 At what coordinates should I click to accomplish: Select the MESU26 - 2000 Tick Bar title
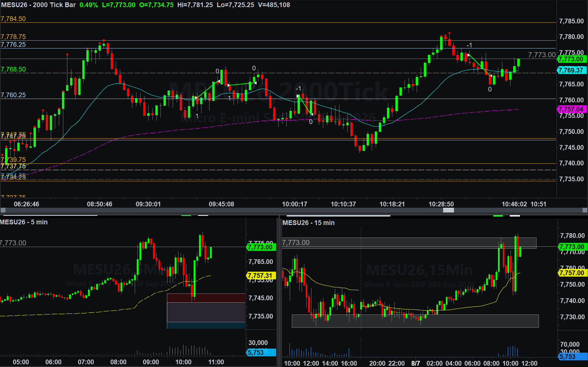pos(39,5)
